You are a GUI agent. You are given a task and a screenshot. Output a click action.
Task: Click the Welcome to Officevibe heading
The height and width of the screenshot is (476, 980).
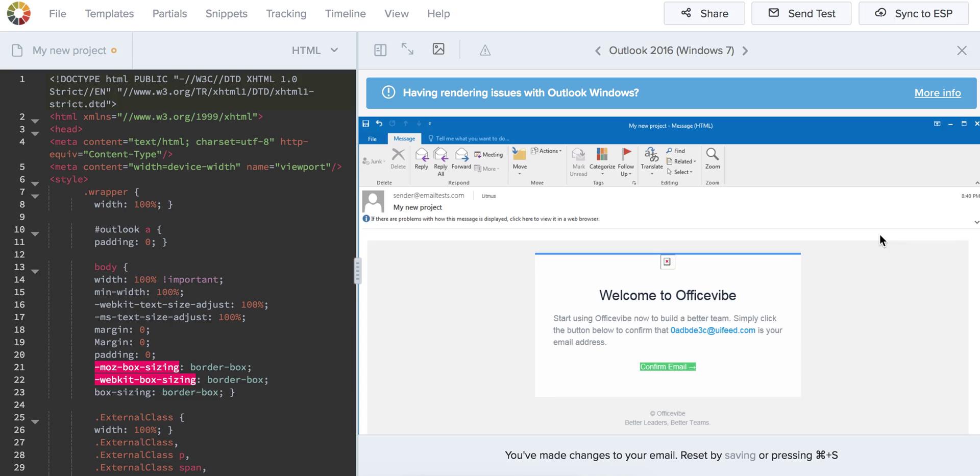[668, 295]
